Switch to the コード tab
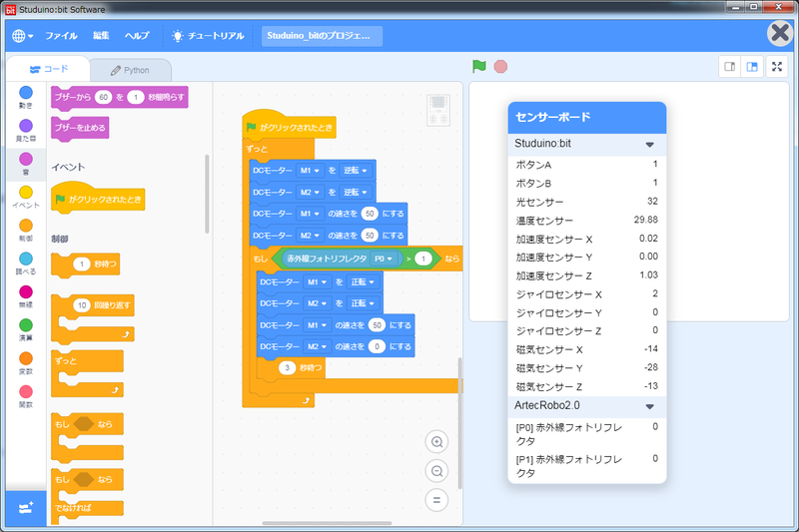This screenshot has width=799, height=532. click(x=48, y=69)
